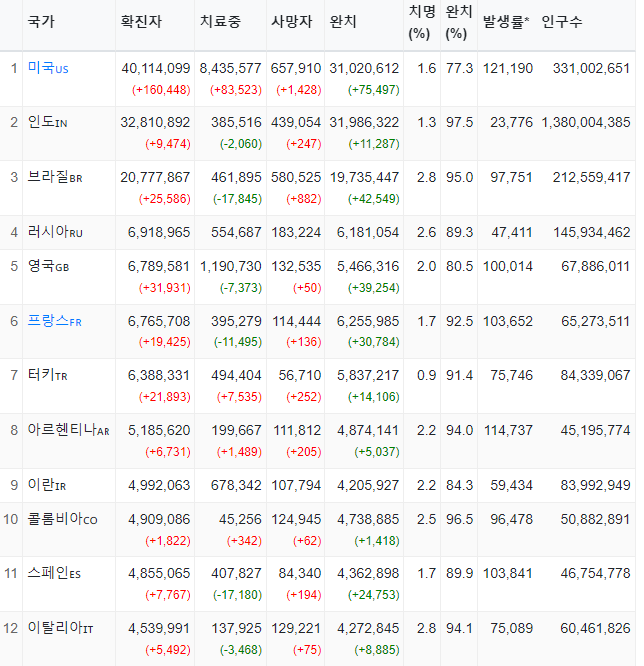
Task: Sort by the 완치 (%) column header
Action: click(x=459, y=22)
